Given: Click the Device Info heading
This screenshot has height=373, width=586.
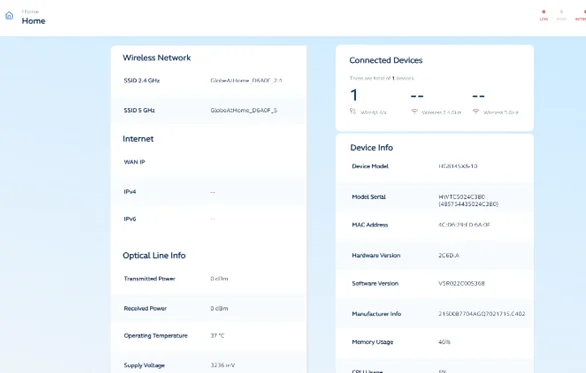Looking at the screenshot, I should click(x=371, y=148).
